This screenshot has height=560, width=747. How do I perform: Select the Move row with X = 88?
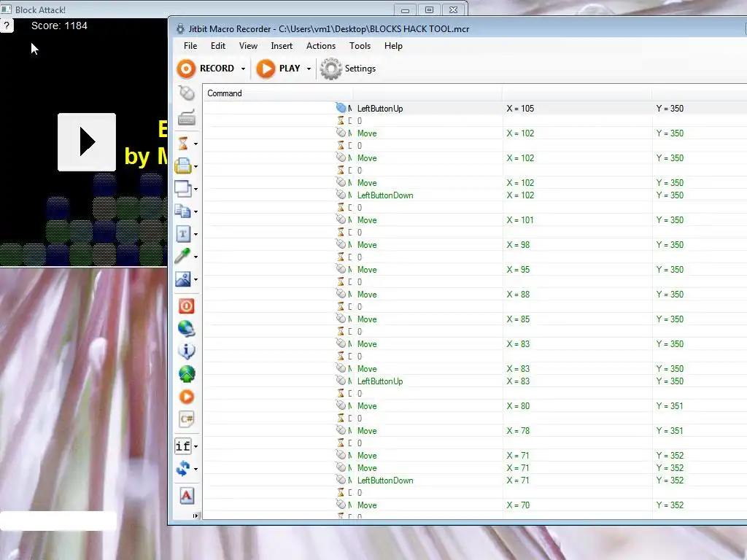pos(474,295)
